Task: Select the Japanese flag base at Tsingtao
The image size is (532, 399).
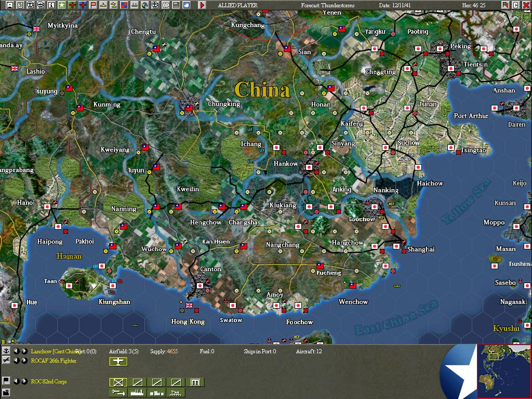Action: click(451, 148)
